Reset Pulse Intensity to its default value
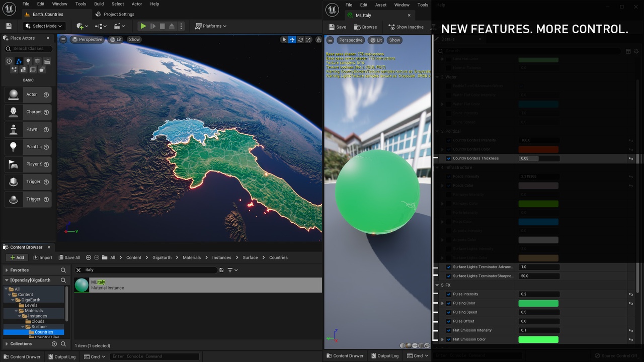This screenshot has width=644, height=362. tap(631, 294)
